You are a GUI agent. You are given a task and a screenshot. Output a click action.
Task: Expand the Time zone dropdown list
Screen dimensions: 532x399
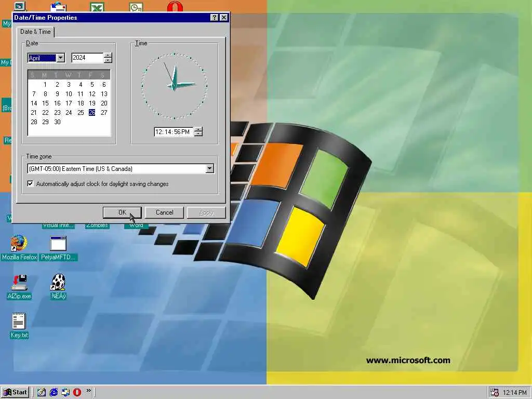pos(210,168)
